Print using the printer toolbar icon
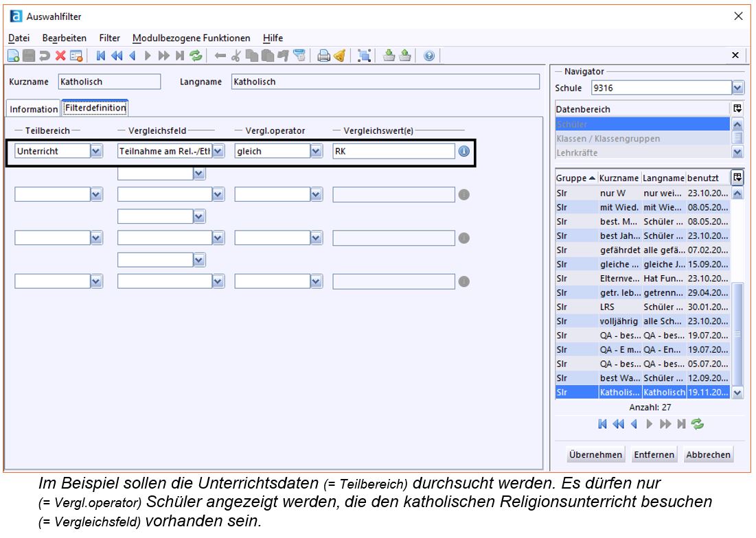Screen dimensions: 756x538 pos(323,56)
